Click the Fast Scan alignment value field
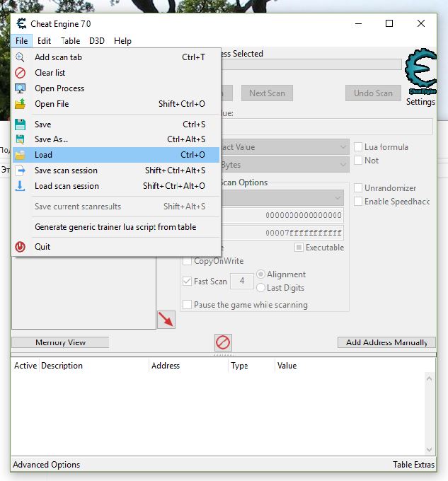Viewport: 448px width, 481px height. (242, 281)
